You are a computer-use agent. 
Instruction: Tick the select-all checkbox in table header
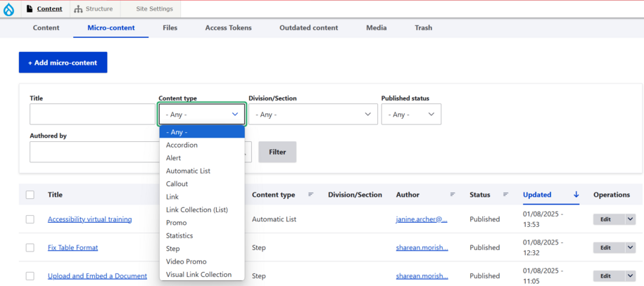pos(30,195)
